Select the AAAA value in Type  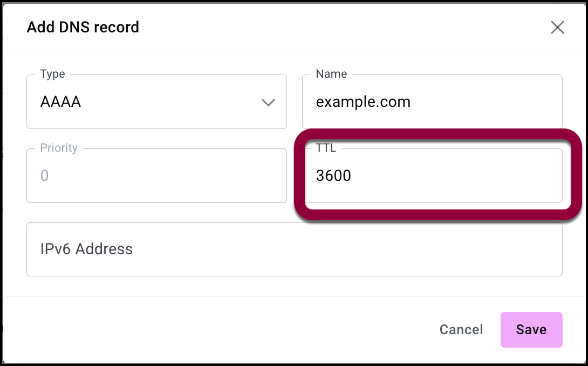point(60,102)
